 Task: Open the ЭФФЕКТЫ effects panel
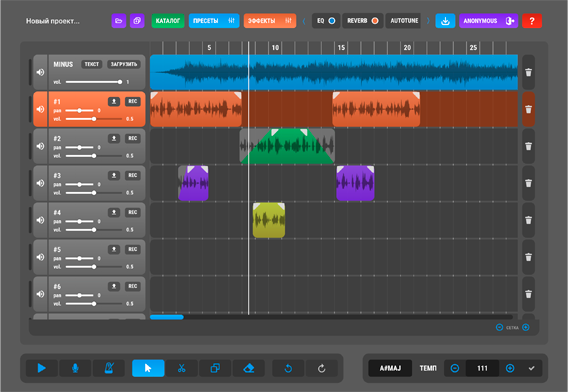click(x=270, y=21)
